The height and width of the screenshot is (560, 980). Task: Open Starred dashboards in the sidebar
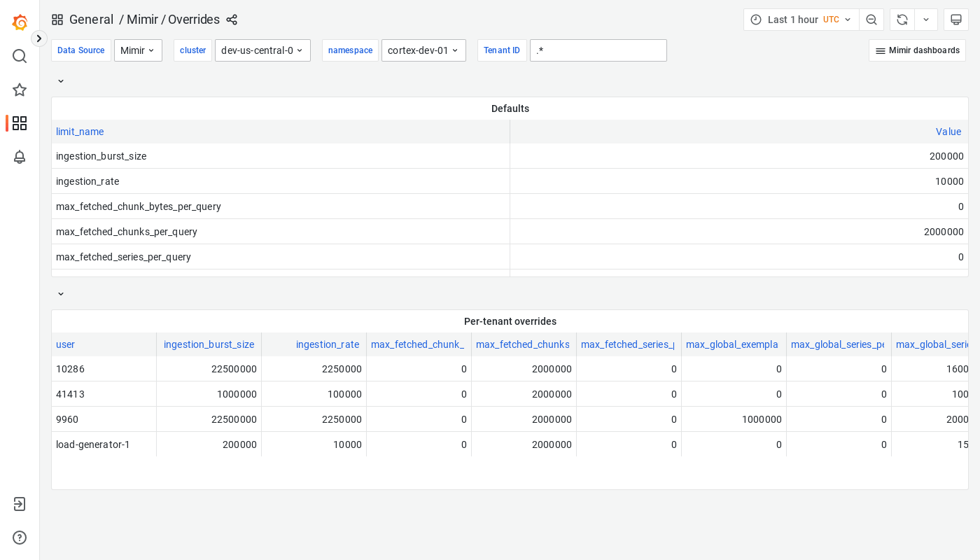[19, 90]
